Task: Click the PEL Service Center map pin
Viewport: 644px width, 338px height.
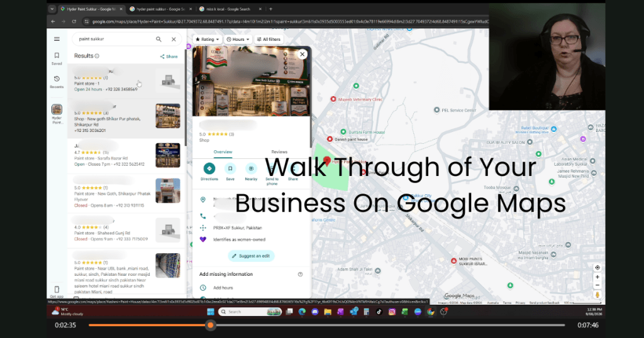Action: [x=436, y=110]
